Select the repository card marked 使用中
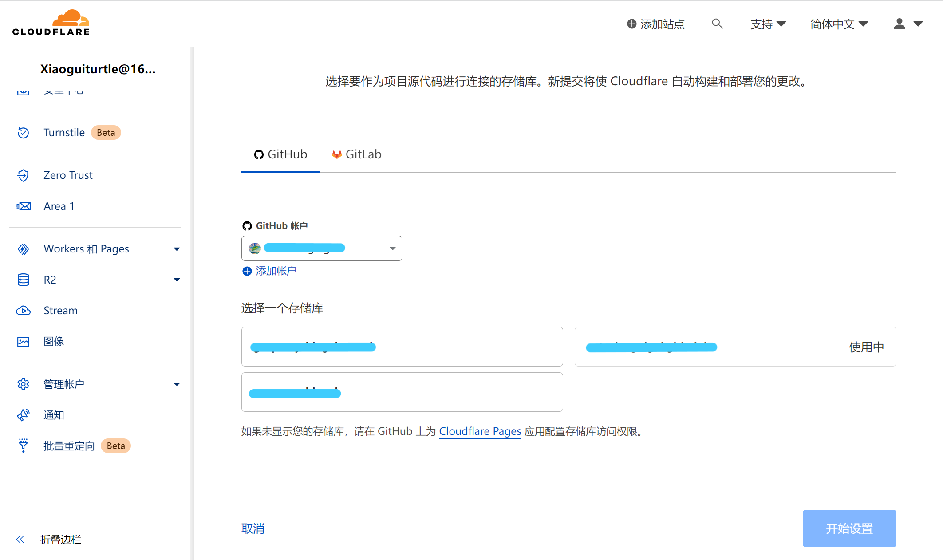Image resolution: width=943 pixels, height=560 pixels. [735, 347]
